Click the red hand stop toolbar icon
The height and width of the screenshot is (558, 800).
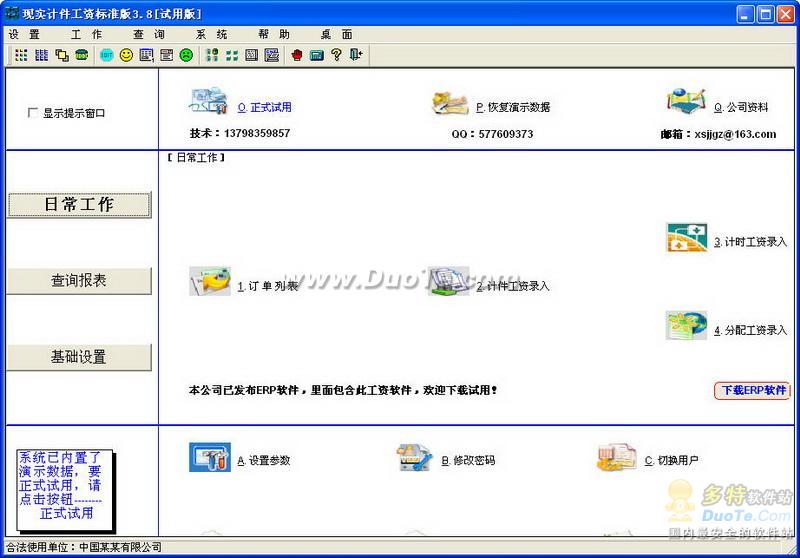[x=297, y=55]
